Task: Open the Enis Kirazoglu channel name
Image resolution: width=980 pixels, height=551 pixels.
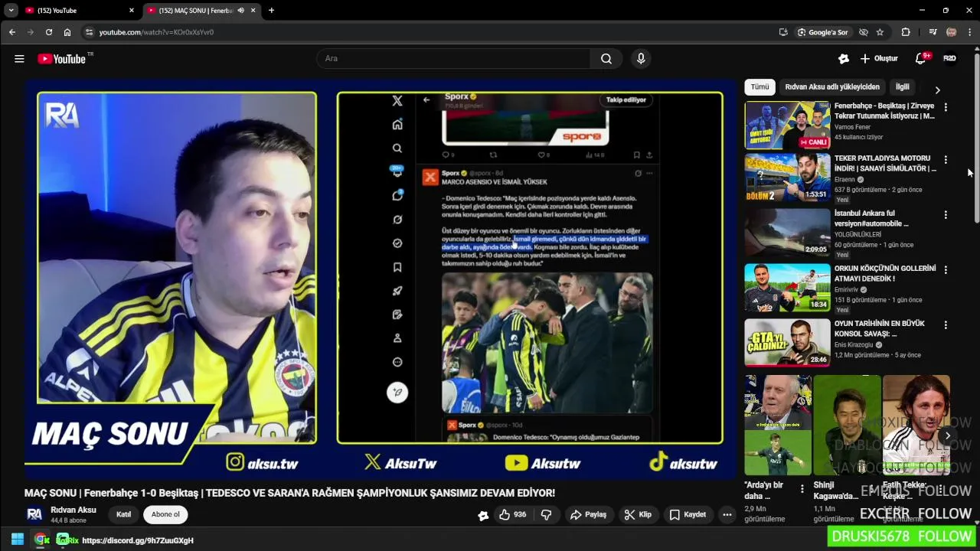Action: (x=854, y=345)
